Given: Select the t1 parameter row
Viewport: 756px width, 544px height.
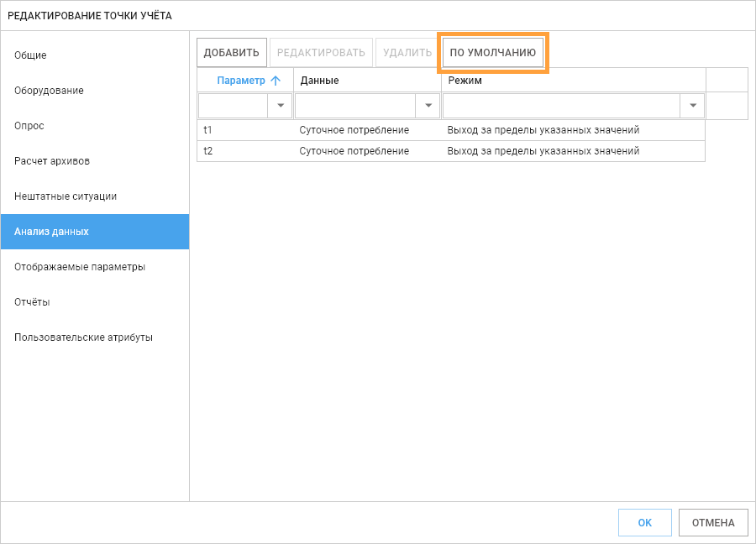Looking at the screenshot, I should click(x=451, y=130).
